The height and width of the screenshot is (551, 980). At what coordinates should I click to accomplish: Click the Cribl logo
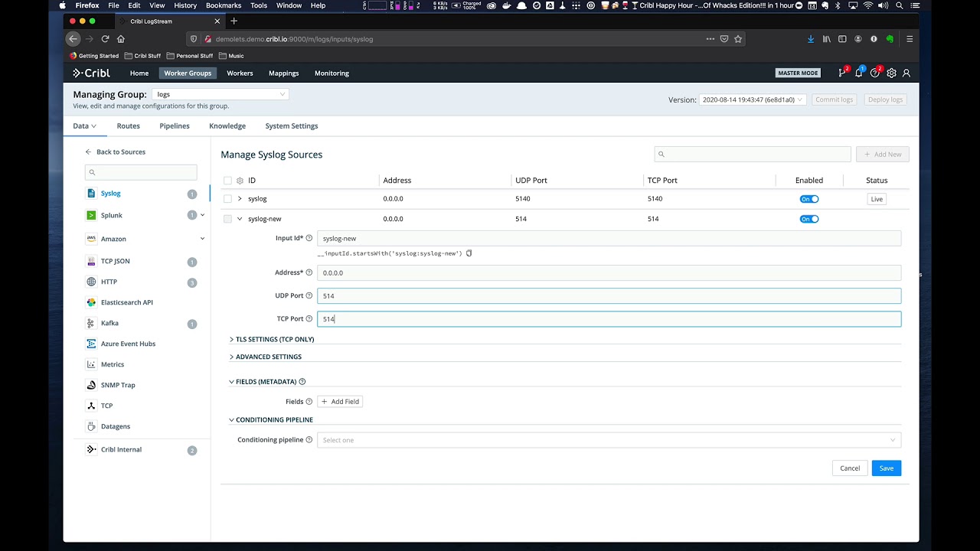coord(91,73)
